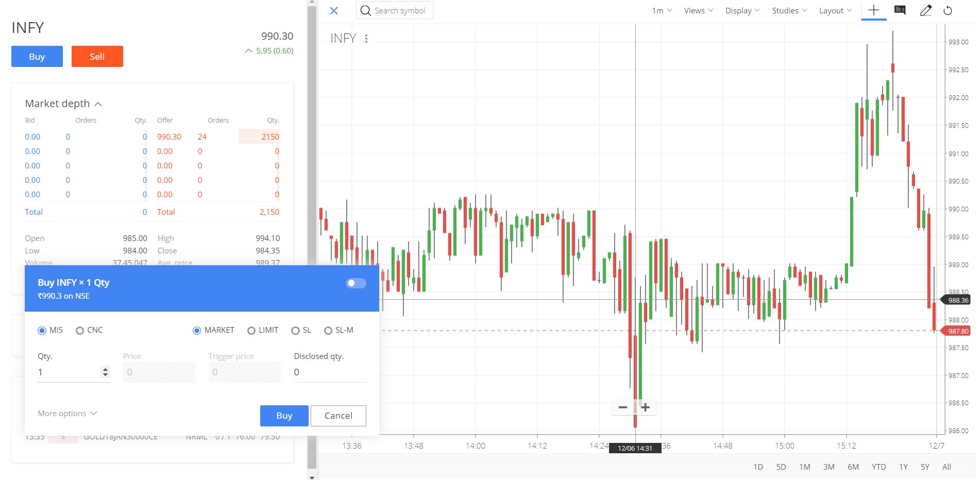This screenshot has width=980, height=480.
Task: Click the High value 994.10
Action: (x=267, y=238)
